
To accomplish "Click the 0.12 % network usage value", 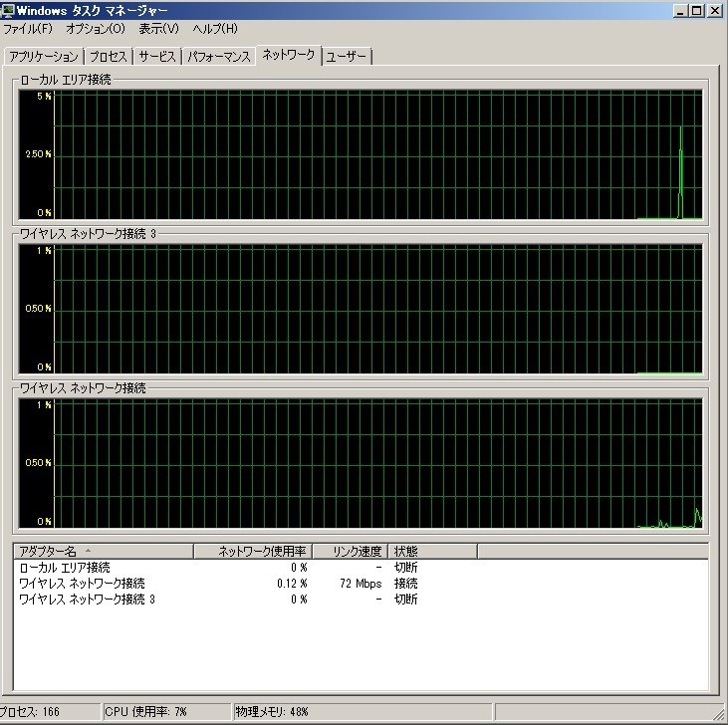I will (292, 584).
